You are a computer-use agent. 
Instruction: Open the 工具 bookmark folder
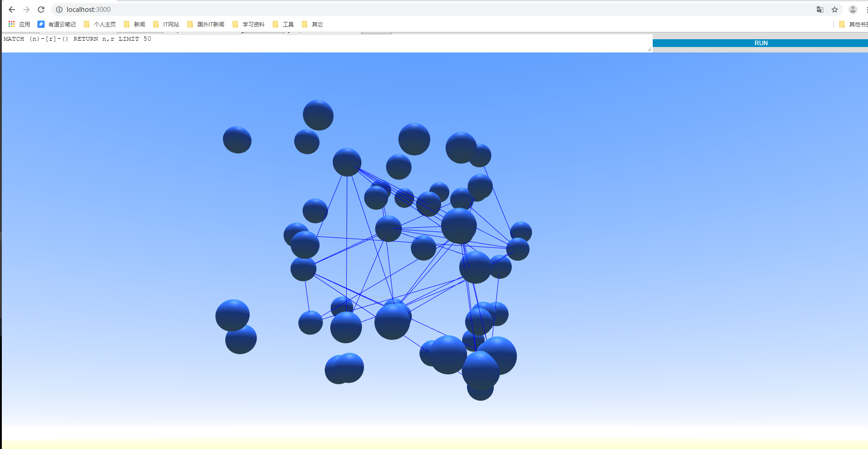click(x=283, y=24)
